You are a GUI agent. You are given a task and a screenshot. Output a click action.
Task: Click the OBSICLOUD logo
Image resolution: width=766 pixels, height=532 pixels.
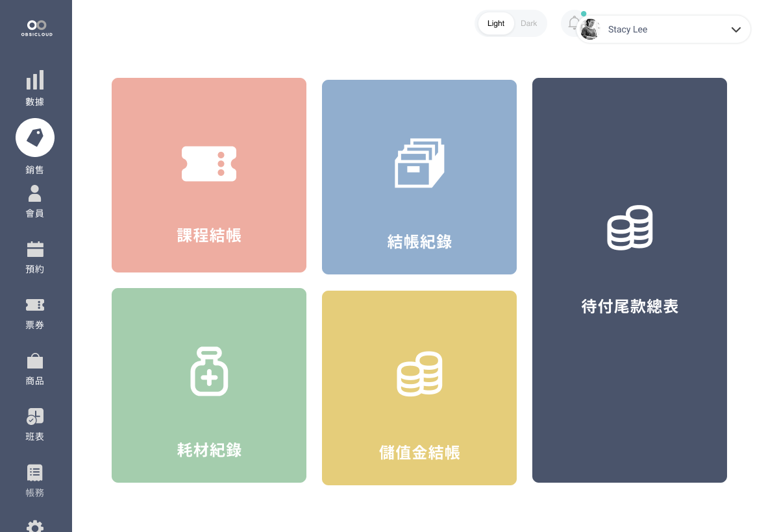(36, 28)
